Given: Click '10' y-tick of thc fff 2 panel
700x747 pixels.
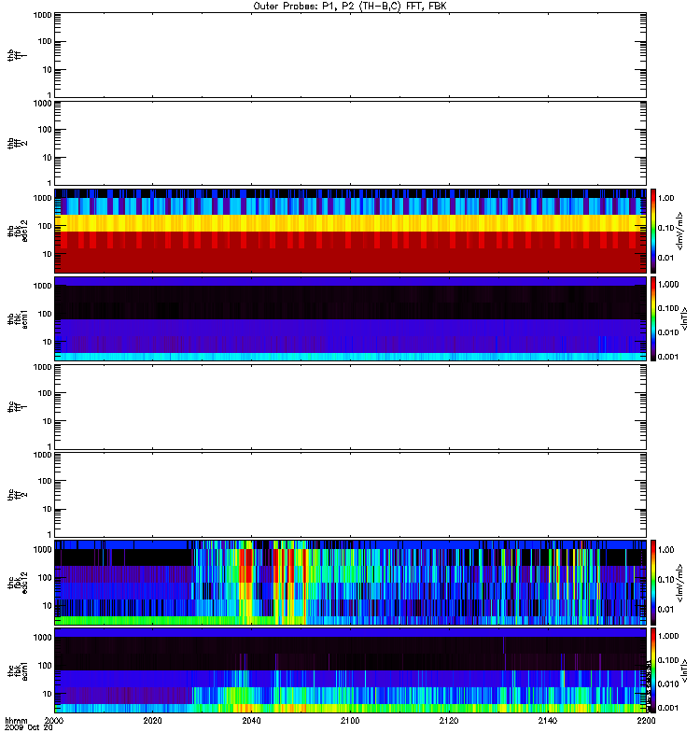Looking at the screenshot, I should click(48, 509).
